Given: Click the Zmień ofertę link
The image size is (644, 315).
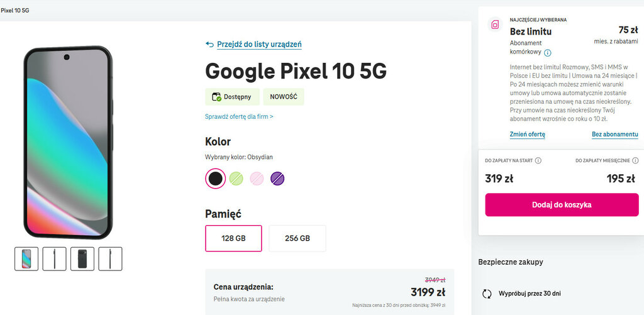Looking at the screenshot, I should click(x=527, y=135).
